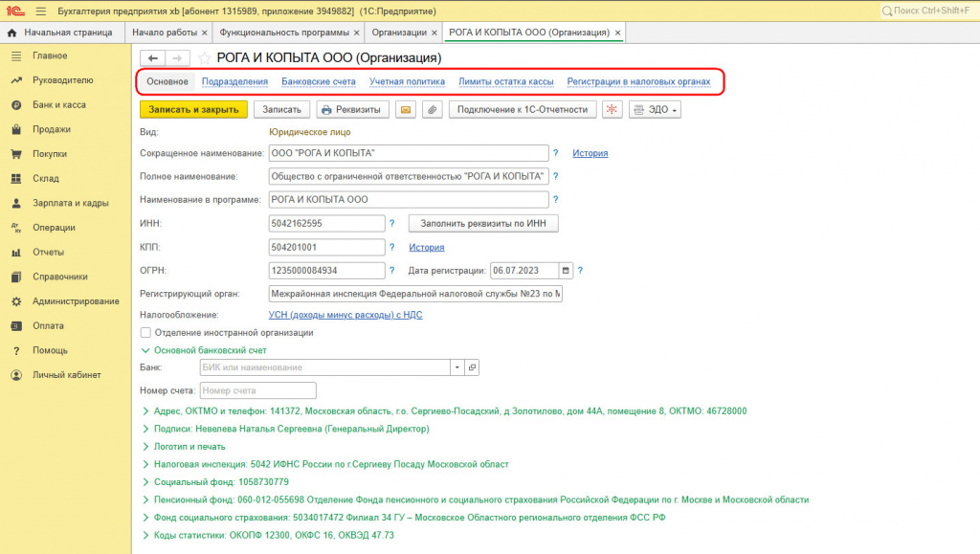Screen dimensions: 980x554
Task: Send by email using envelope icon
Action: pos(406,109)
